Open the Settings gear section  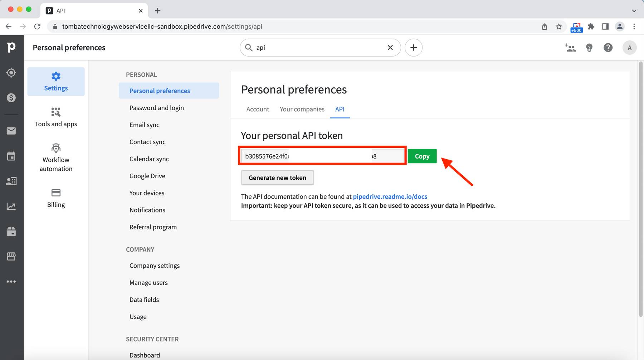tap(56, 82)
